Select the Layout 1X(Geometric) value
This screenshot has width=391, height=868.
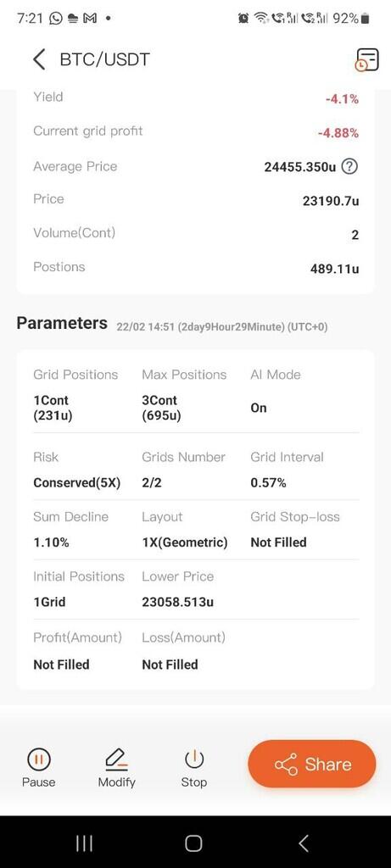(x=184, y=542)
